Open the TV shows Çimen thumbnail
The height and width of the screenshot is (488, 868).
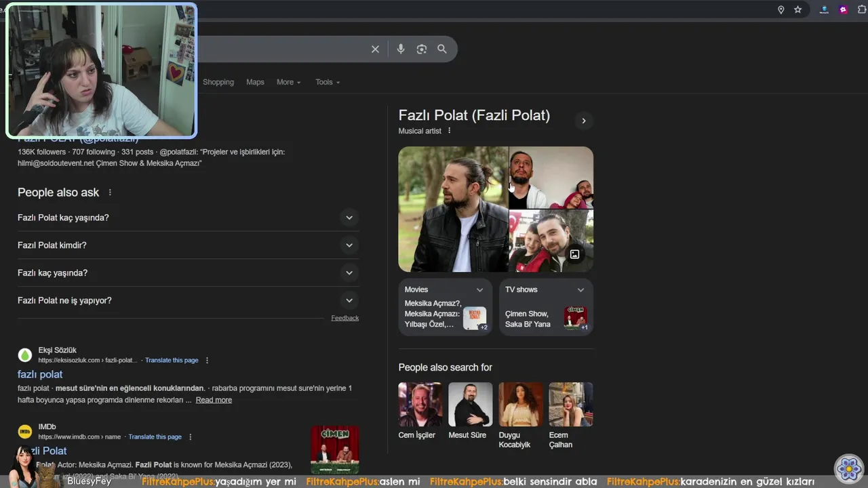[x=576, y=319]
